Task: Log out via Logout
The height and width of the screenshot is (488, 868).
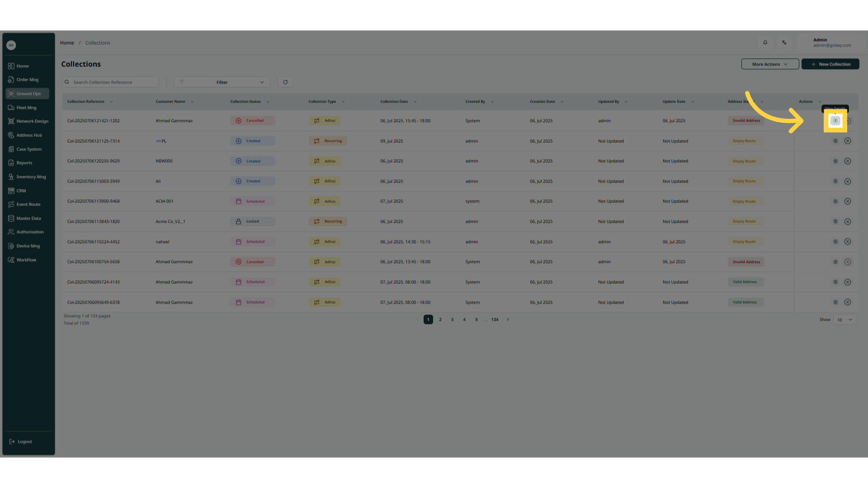Action: [21, 441]
